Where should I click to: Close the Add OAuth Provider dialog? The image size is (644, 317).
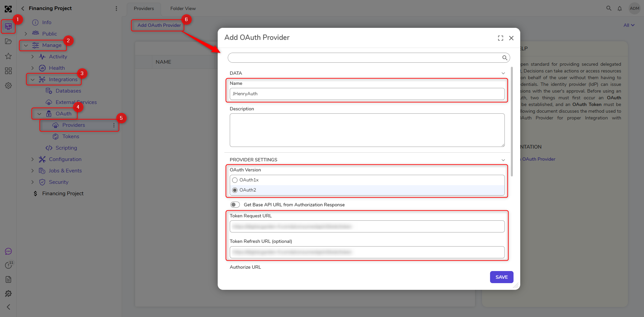coord(511,38)
